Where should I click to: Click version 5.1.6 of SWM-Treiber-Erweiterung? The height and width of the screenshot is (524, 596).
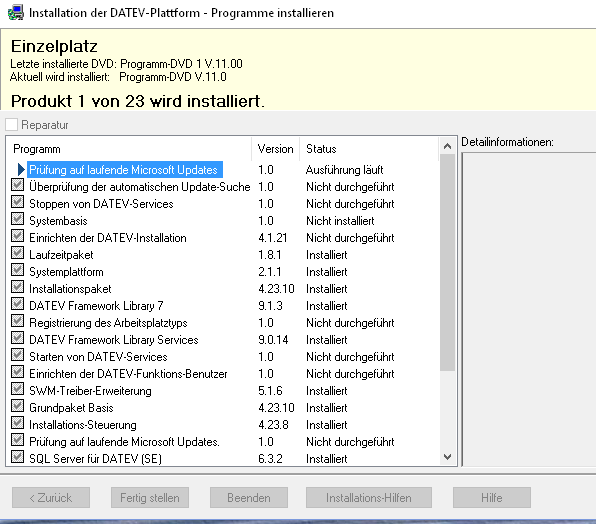pos(270,391)
